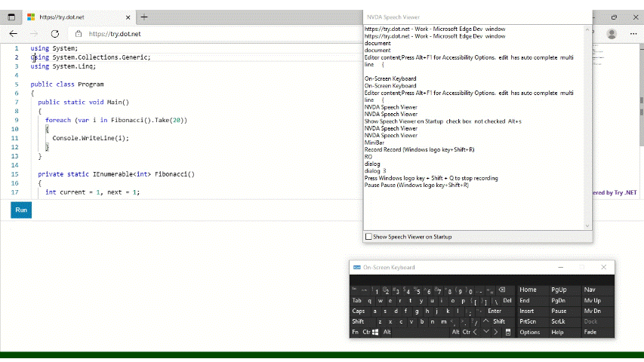
Task: Tap the down arrow key on On-Screen Keyboard
Action: click(x=486, y=333)
